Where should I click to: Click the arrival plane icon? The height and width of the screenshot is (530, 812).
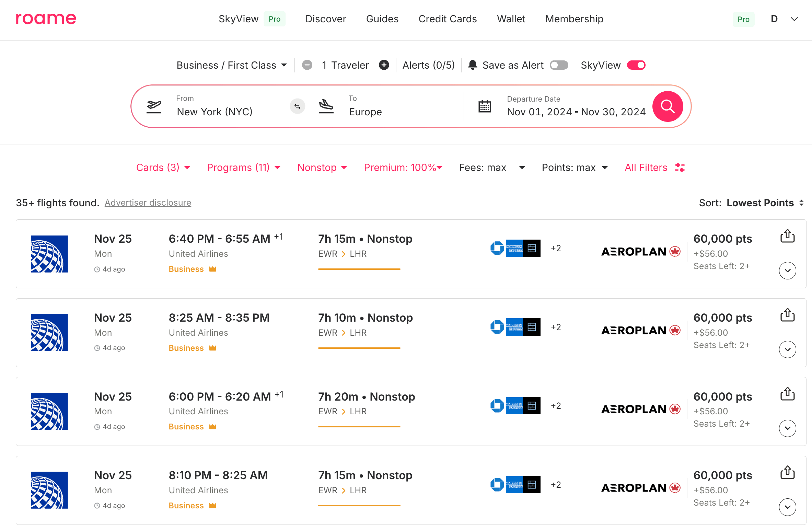(326, 106)
